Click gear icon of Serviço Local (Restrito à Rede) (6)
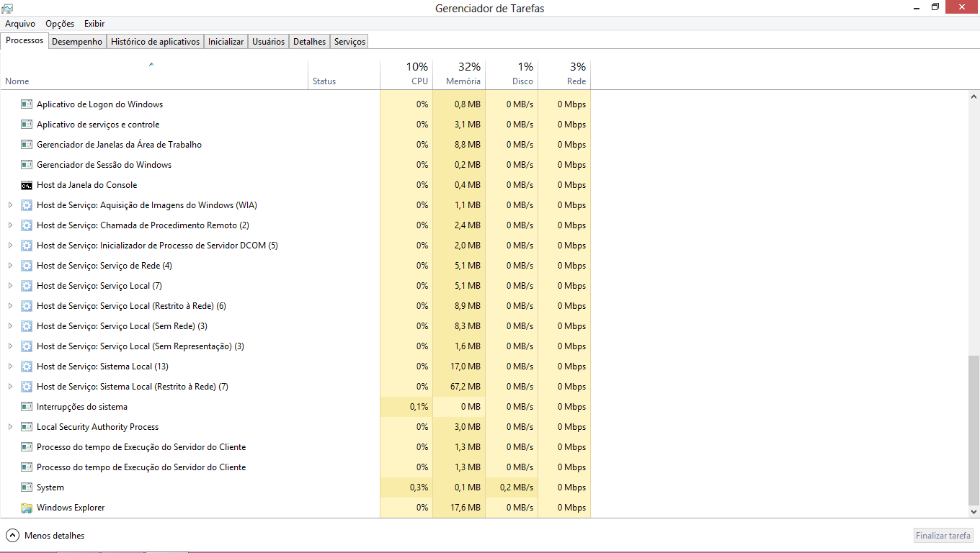The width and height of the screenshot is (980, 553). [27, 306]
